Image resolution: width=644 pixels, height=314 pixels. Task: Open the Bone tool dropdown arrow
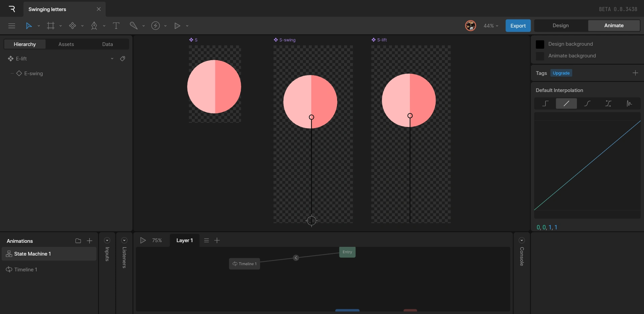[x=144, y=26]
